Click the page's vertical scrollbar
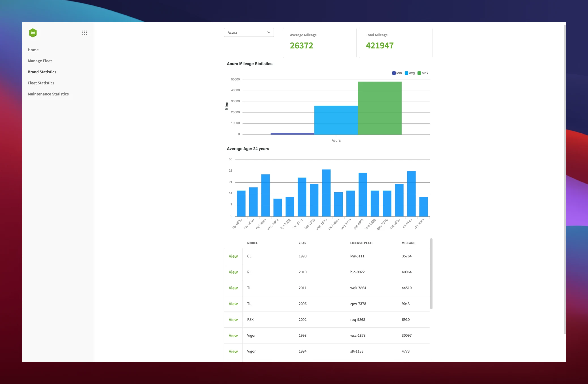This screenshot has height=384, width=588. 564,180
